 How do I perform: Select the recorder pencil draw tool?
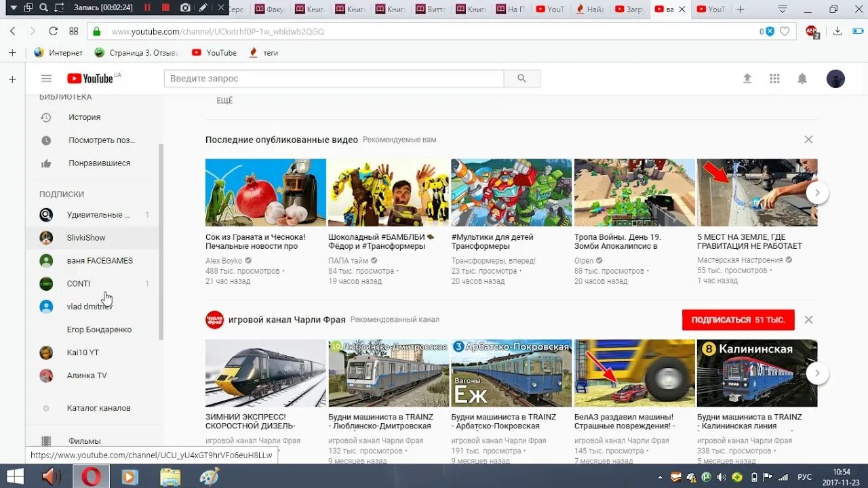pyautogui.click(x=203, y=7)
